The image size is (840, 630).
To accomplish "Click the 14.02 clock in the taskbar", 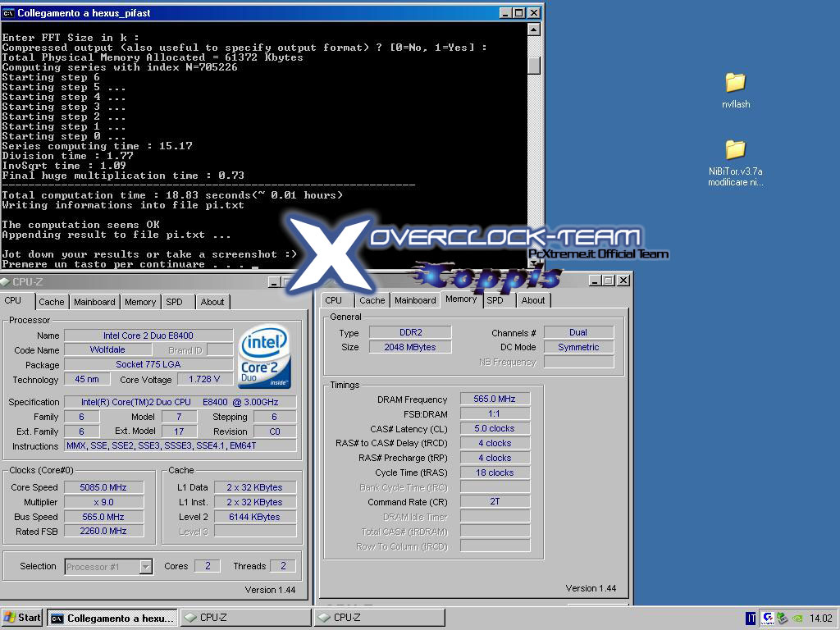I will click(820, 619).
